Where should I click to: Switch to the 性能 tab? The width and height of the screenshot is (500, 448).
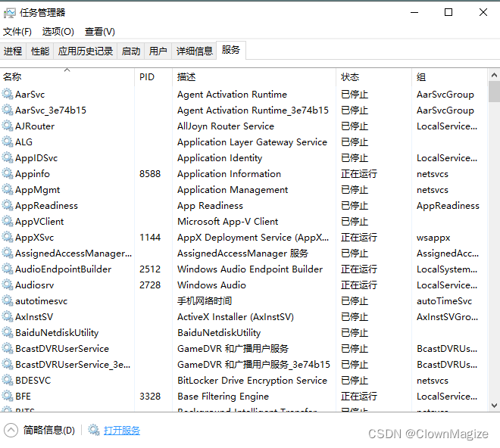[x=40, y=51]
